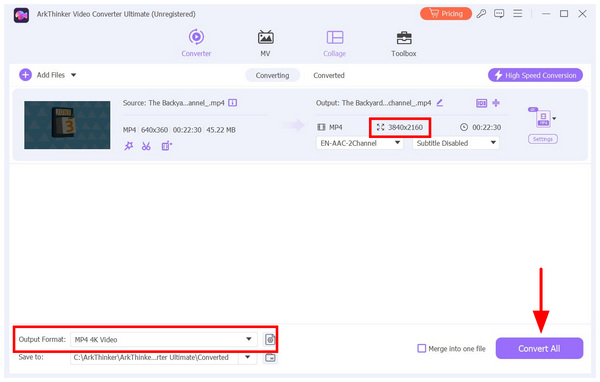Close the ArkThinker window
Screen dimensions: 600x382
(x=582, y=14)
